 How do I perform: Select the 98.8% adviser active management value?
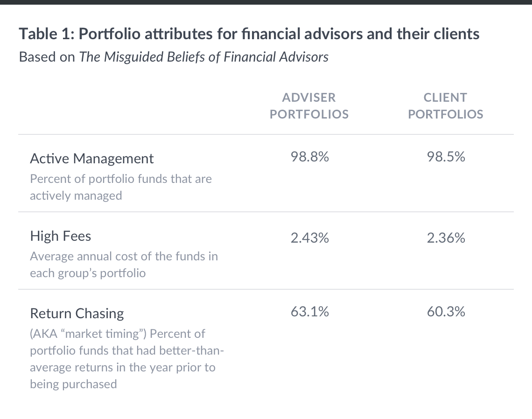pos(309,157)
